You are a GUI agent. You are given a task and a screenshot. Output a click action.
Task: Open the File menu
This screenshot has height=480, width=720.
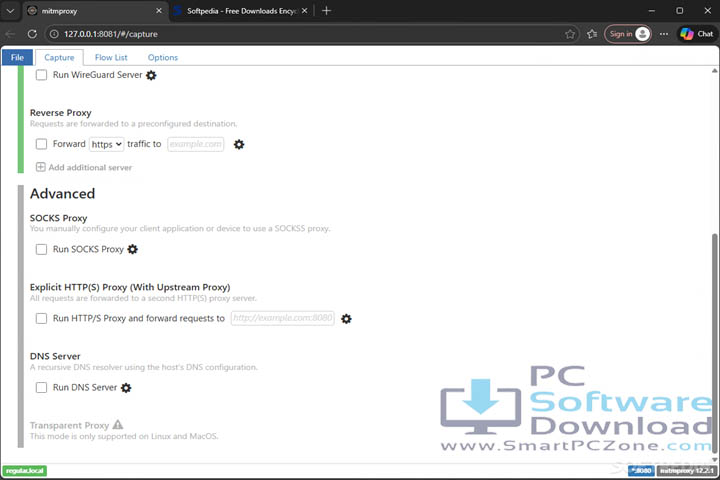pos(17,57)
